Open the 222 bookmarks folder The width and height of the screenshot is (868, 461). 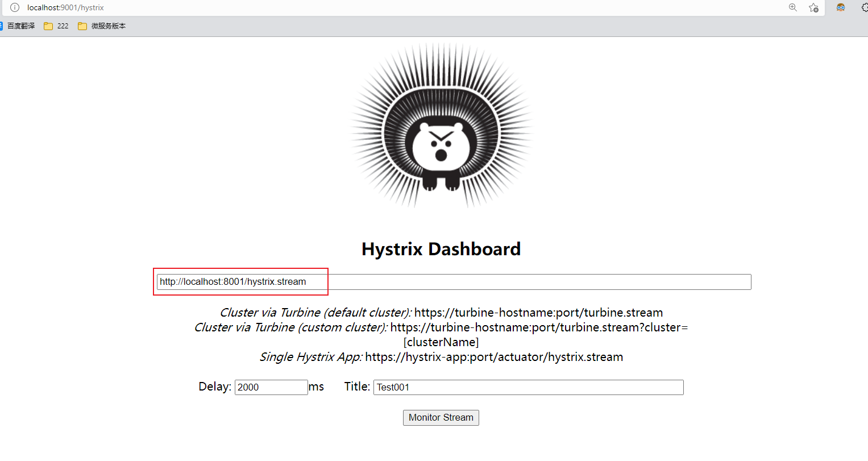coord(56,26)
